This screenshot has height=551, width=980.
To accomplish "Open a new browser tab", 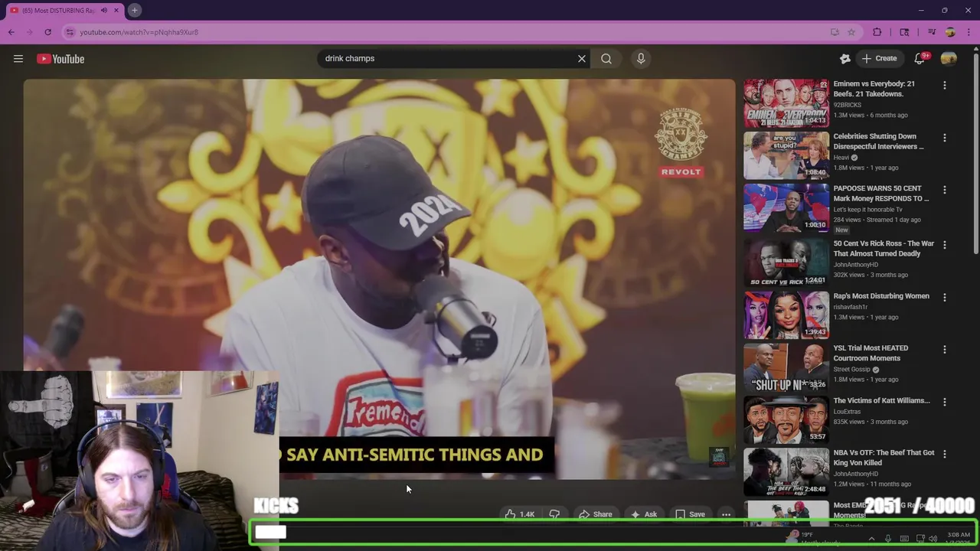I will 134,10.
